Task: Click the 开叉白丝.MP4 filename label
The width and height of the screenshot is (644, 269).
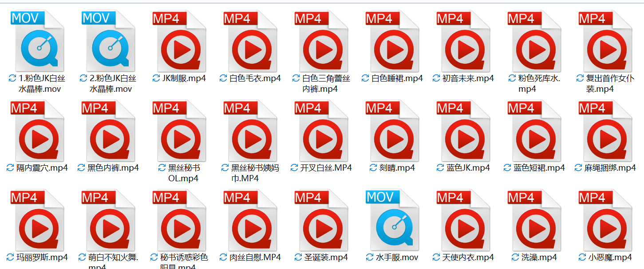Action: [x=326, y=168]
